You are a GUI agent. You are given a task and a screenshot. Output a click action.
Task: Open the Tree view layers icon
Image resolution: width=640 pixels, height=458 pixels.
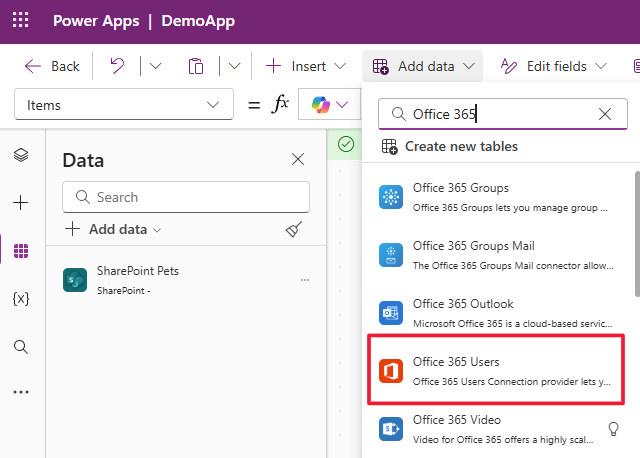point(21,155)
